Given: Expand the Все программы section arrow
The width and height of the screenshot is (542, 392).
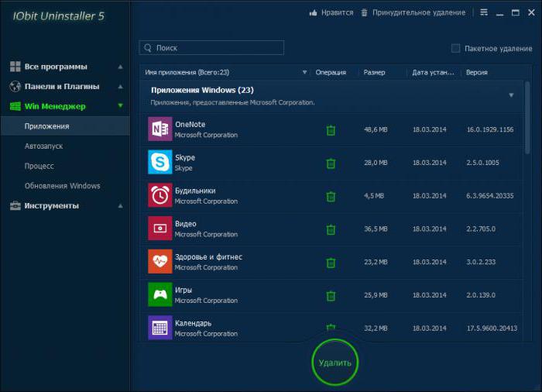Looking at the screenshot, I should click(x=120, y=67).
